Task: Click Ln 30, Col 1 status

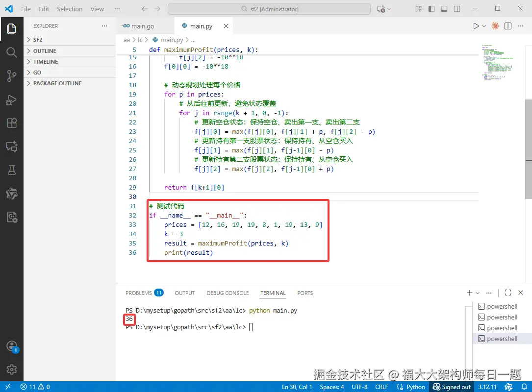Action: (297, 387)
